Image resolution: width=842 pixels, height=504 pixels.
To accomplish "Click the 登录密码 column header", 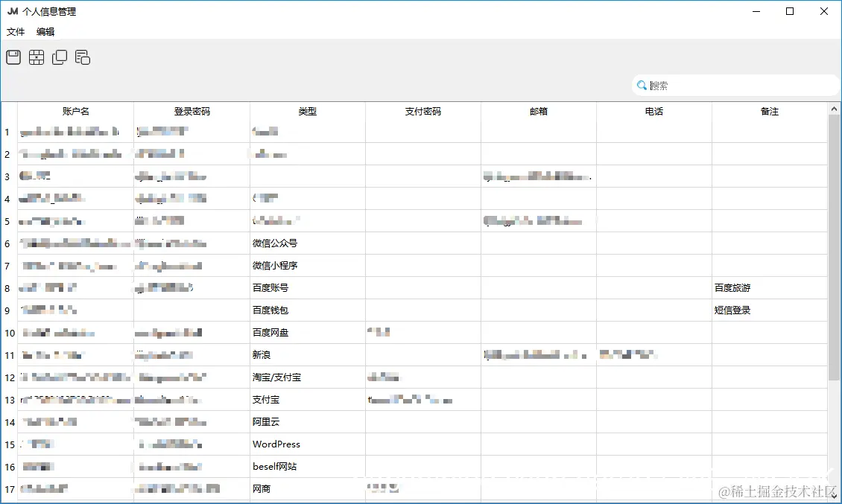I will (x=191, y=112).
